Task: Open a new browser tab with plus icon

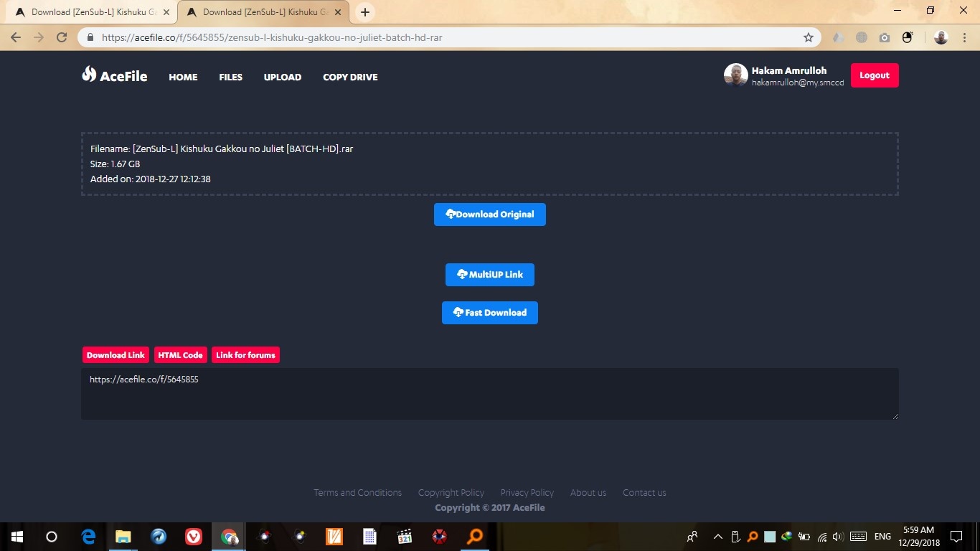Action: 365,12
